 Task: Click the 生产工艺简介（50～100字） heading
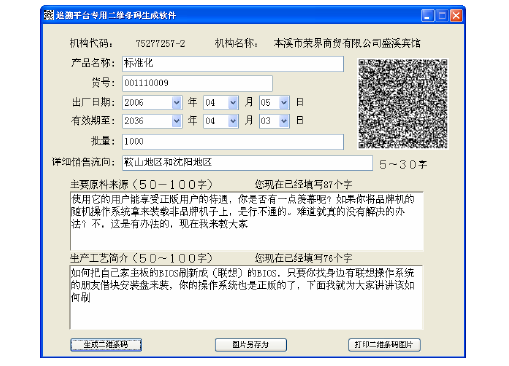[141, 258]
